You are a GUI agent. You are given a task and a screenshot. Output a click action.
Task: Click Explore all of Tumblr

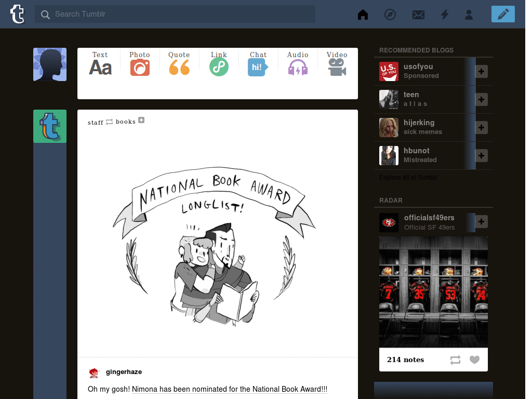(x=408, y=178)
